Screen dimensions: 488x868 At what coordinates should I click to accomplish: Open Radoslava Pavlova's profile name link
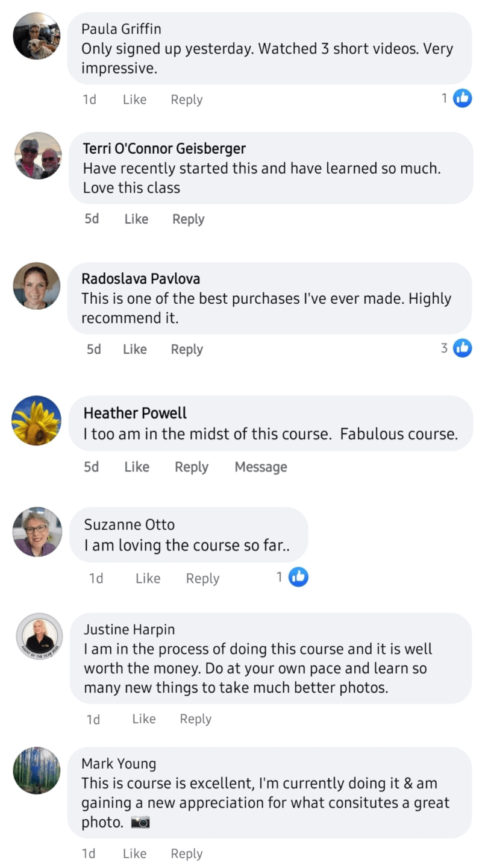pos(140,279)
